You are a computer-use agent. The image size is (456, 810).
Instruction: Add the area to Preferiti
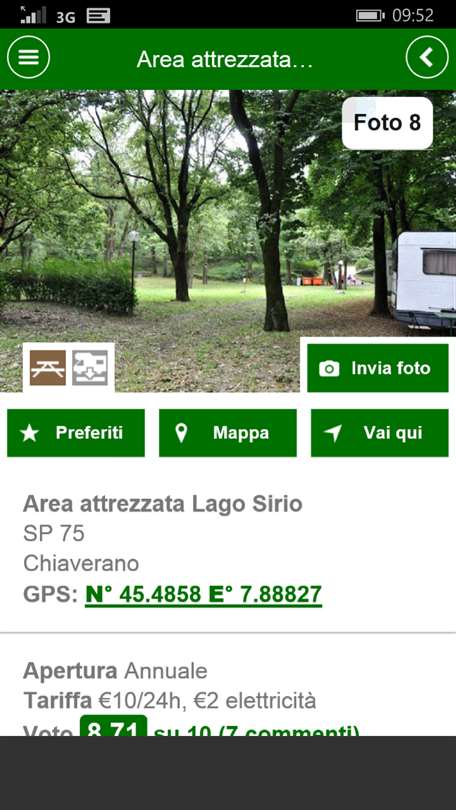click(76, 433)
